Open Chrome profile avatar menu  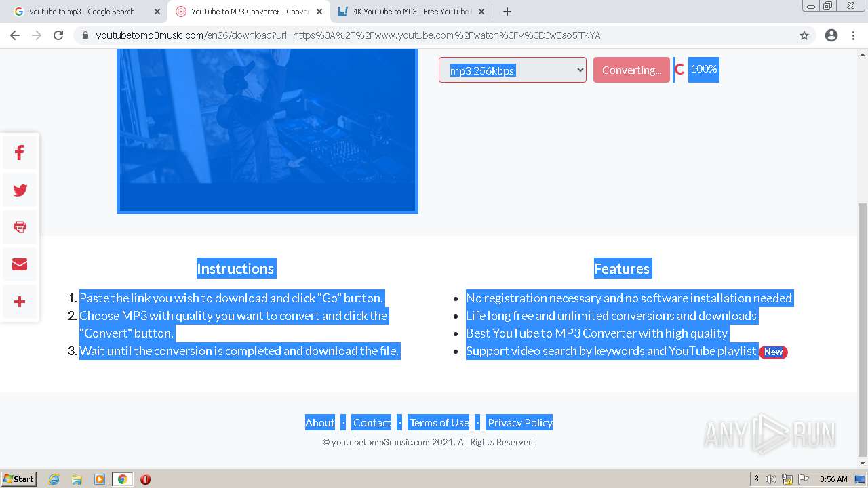click(831, 35)
